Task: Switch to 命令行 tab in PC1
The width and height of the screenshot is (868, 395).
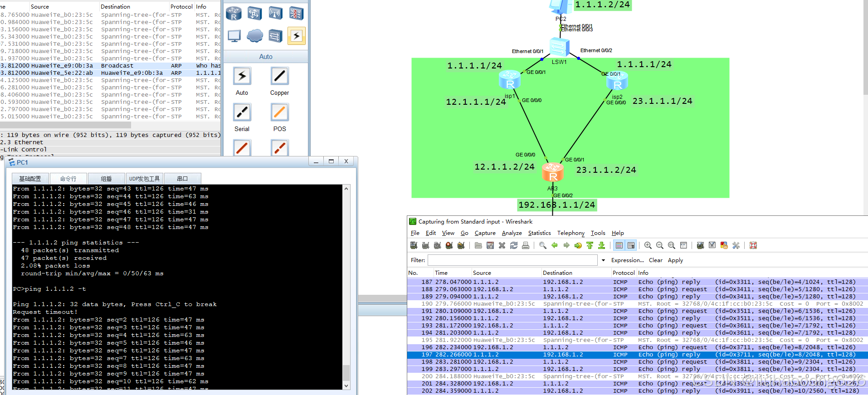Action: (68, 179)
